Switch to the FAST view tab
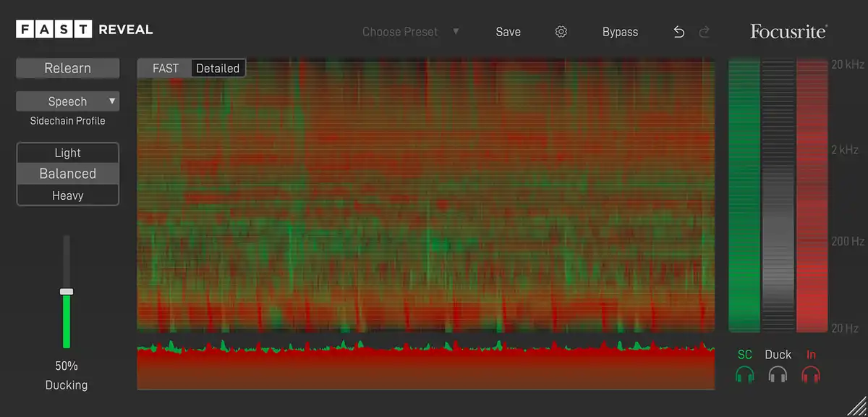Viewport: 868px width, 417px height. click(166, 68)
